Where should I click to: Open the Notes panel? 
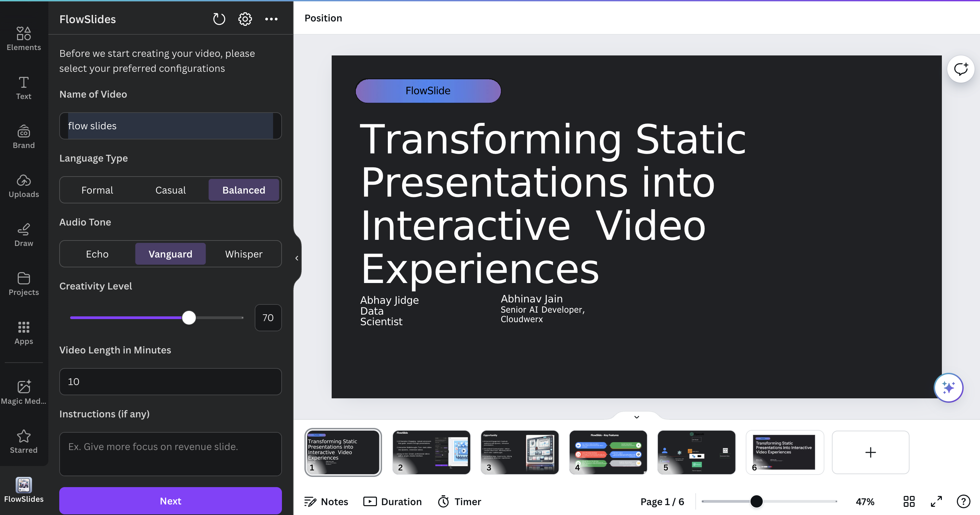point(326,501)
